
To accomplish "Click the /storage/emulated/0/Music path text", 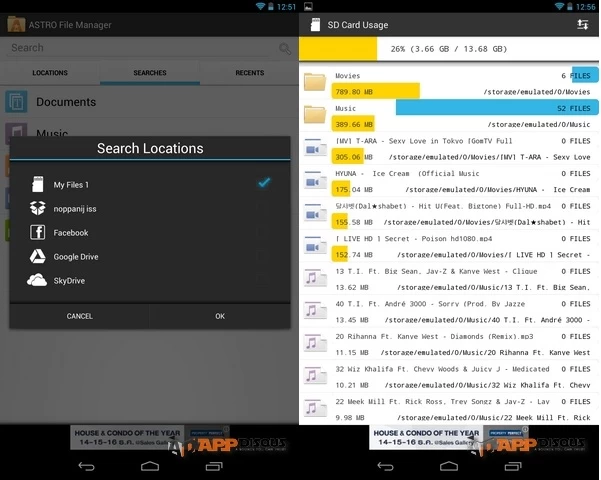I will [x=539, y=125].
